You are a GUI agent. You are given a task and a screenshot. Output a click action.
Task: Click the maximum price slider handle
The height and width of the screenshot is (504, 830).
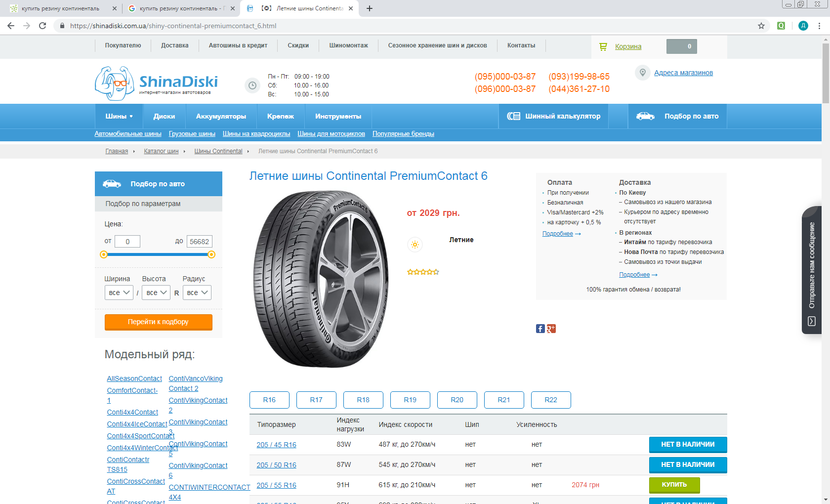pos(211,254)
